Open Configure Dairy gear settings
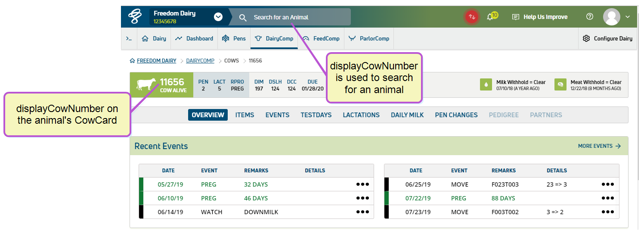 coord(607,38)
